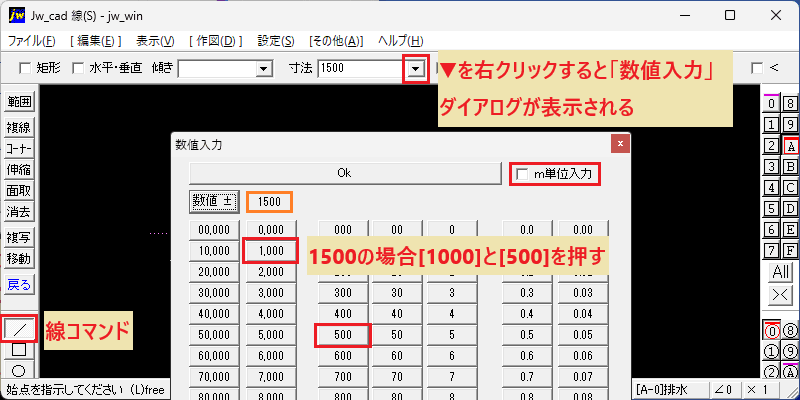Viewport: 800px width, 400px height.
Task: Select layer group C square button
Action: point(791,187)
